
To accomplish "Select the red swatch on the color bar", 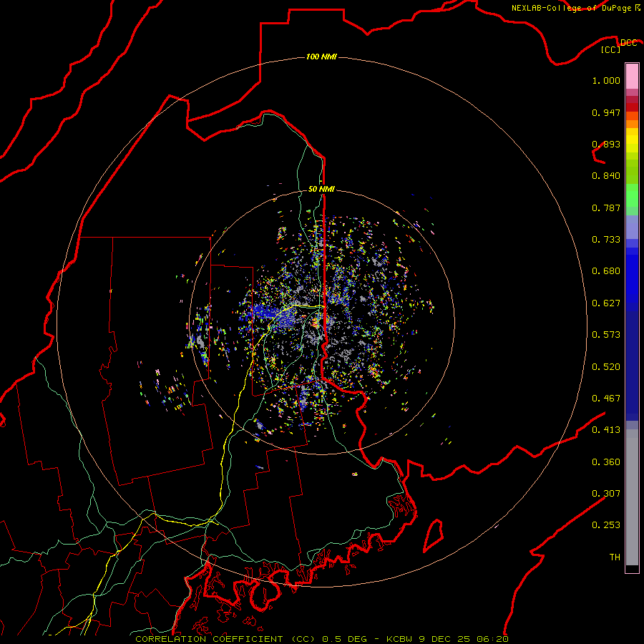I will (632, 107).
